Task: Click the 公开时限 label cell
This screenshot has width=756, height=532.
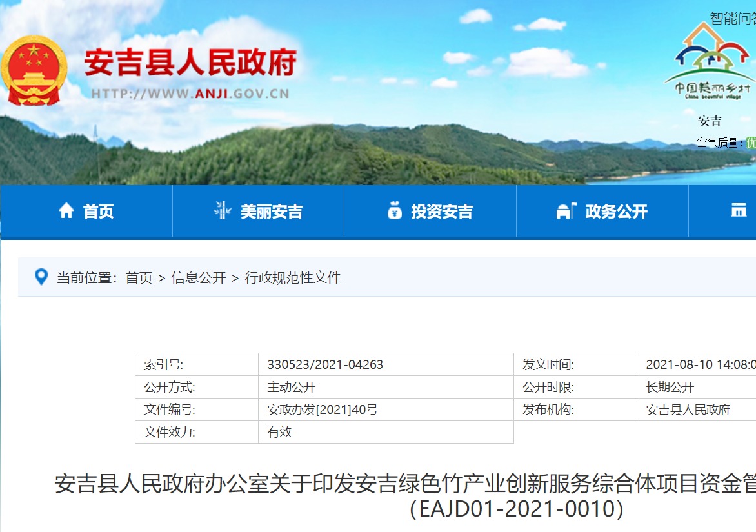Action: pyautogui.click(x=575, y=387)
